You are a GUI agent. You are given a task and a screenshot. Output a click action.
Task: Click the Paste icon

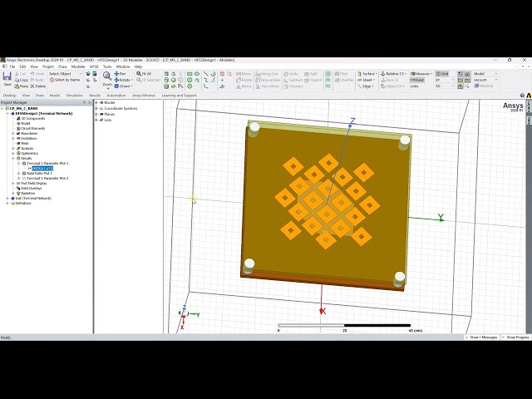click(x=17, y=86)
